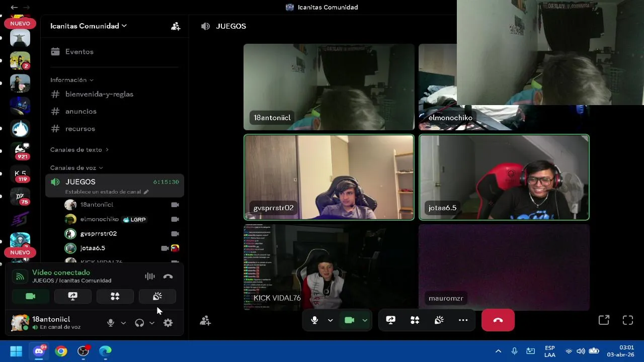Open the Eventos calendar entry
Viewport: 644px width, 362px height.
tap(115, 51)
